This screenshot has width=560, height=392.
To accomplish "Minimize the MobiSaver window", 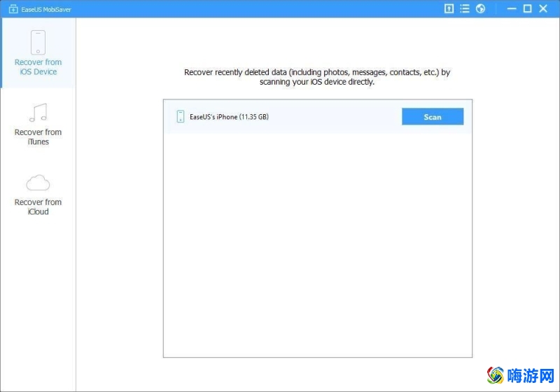I will 512,8.
